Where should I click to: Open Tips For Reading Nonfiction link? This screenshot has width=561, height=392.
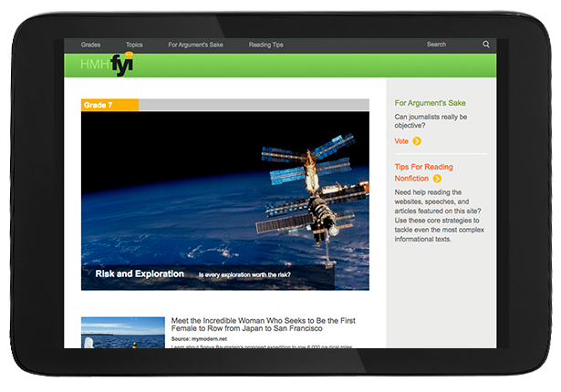(x=423, y=172)
